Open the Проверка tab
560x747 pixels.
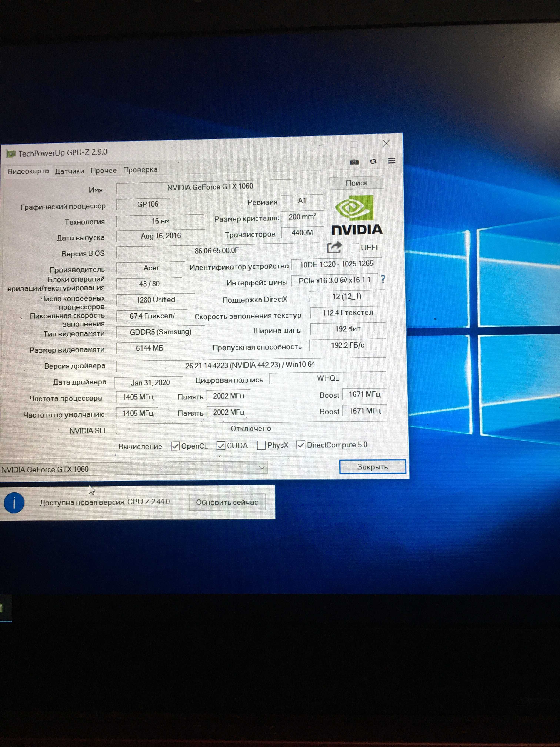pyautogui.click(x=140, y=170)
